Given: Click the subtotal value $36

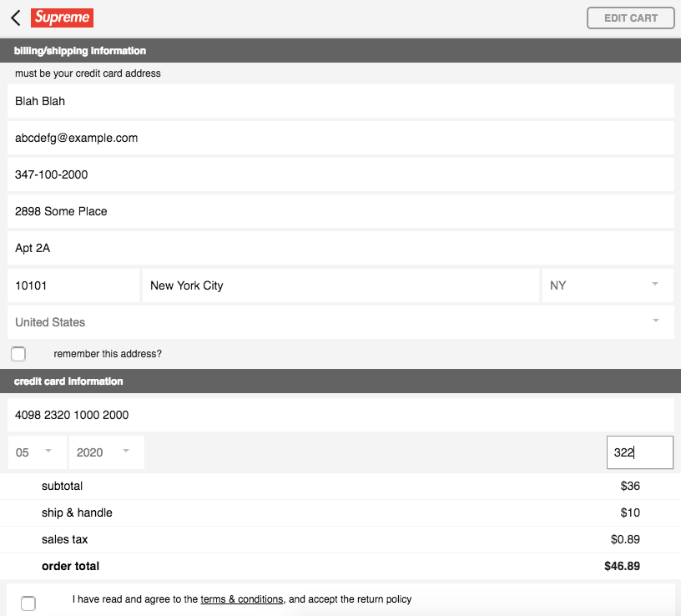Looking at the screenshot, I should click(630, 486).
